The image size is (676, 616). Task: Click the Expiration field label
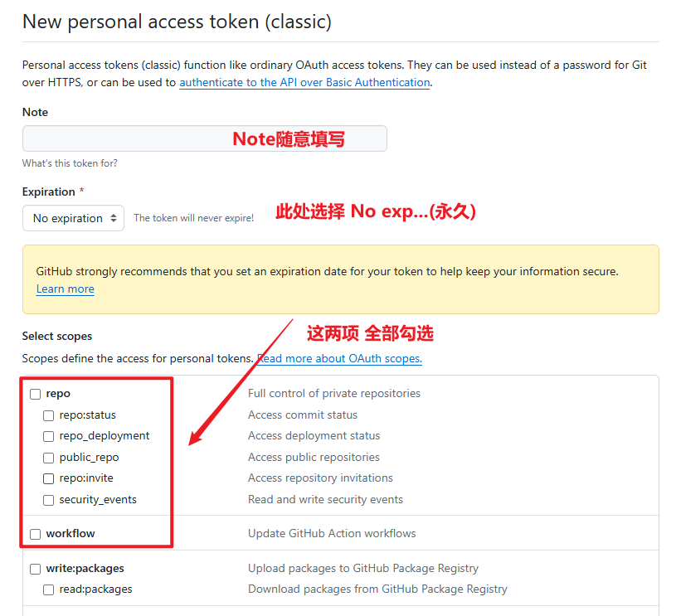coord(49,192)
